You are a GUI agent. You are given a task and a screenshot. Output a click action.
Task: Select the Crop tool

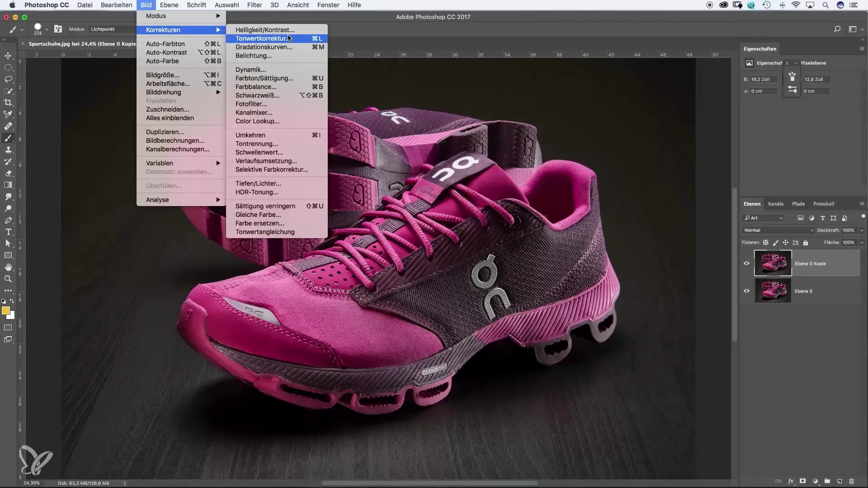[x=8, y=103]
